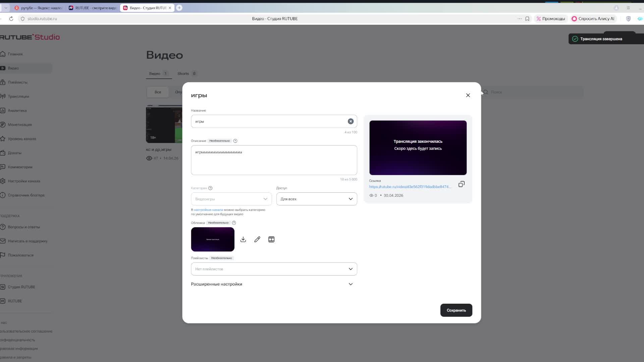
Task: Click the browser bookmark icon
Action: (527, 19)
